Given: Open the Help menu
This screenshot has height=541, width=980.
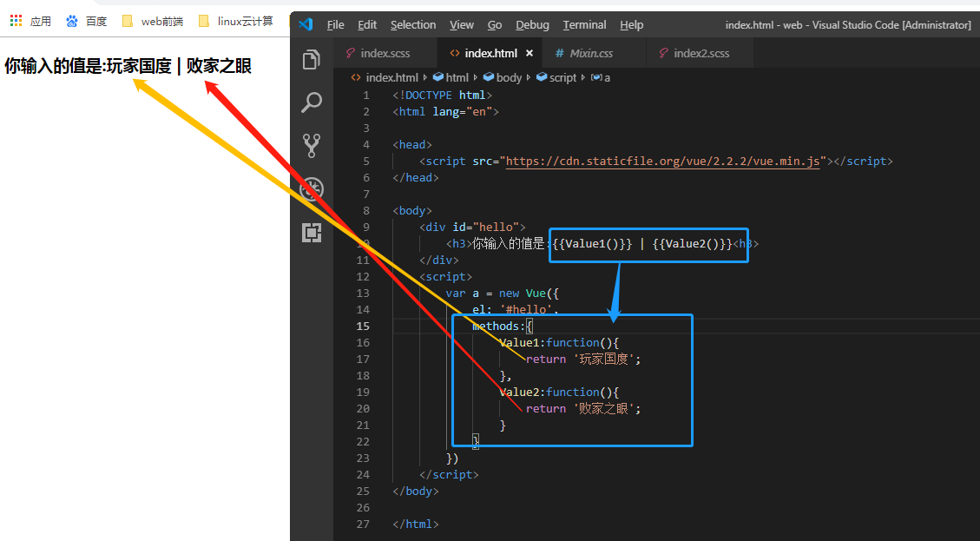Looking at the screenshot, I should (x=632, y=24).
